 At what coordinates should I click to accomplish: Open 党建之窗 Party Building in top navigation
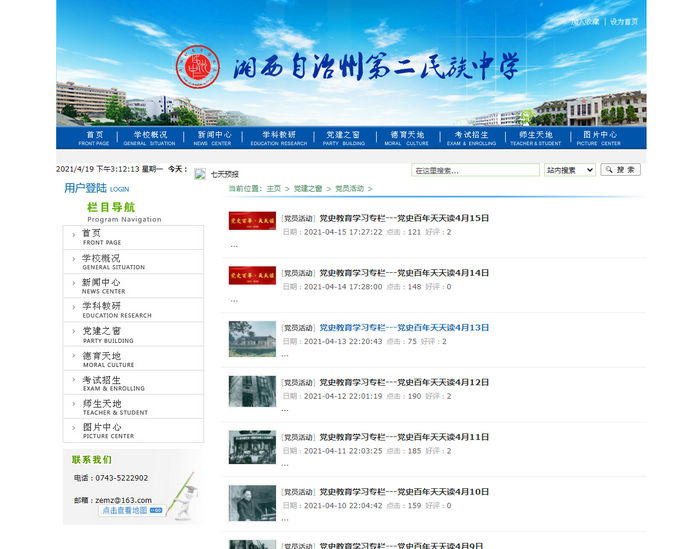pos(344,138)
